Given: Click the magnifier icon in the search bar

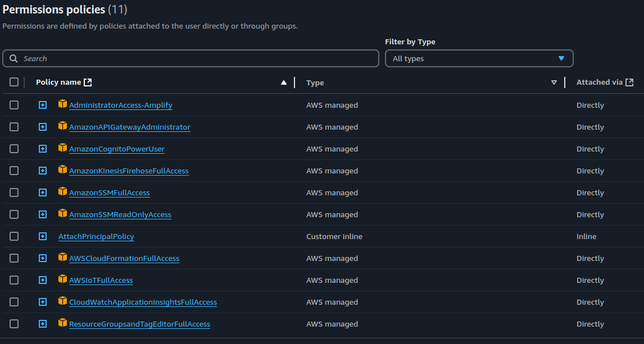Looking at the screenshot, I should tap(13, 58).
